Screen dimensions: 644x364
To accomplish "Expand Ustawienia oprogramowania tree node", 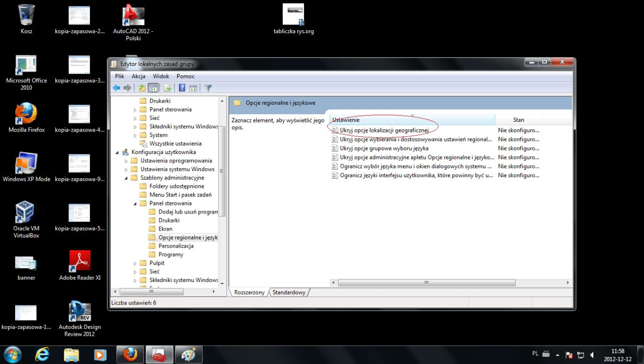I will pos(126,161).
